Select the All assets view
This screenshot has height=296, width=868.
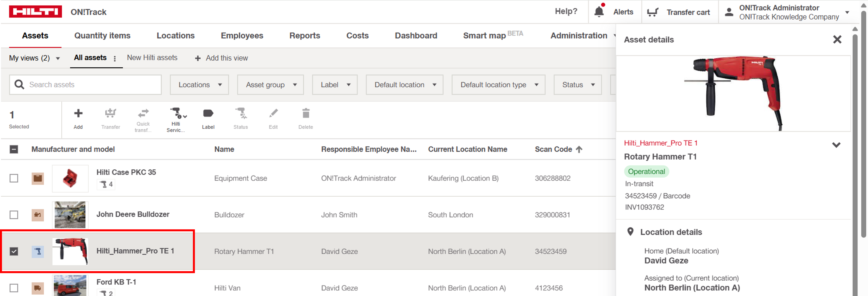pos(90,58)
